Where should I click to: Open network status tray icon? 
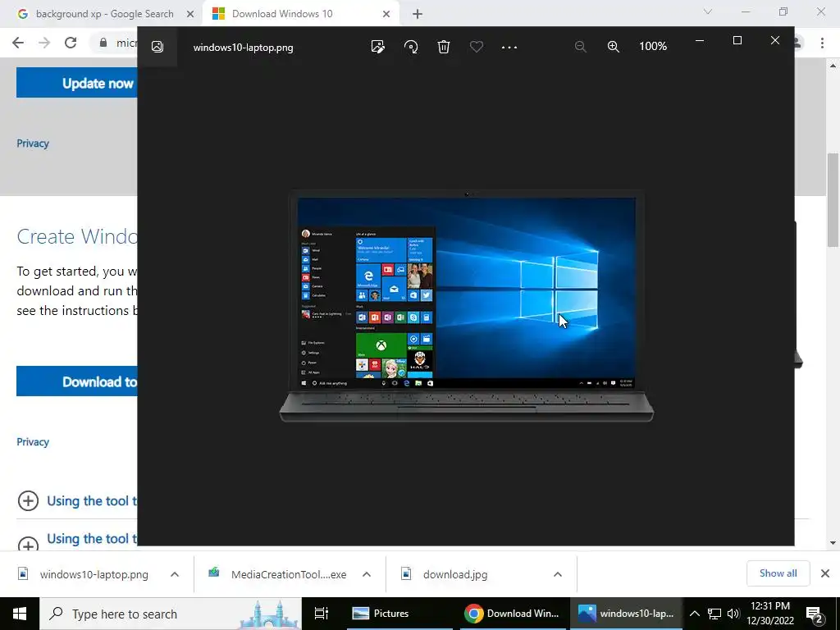coord(714,614)
